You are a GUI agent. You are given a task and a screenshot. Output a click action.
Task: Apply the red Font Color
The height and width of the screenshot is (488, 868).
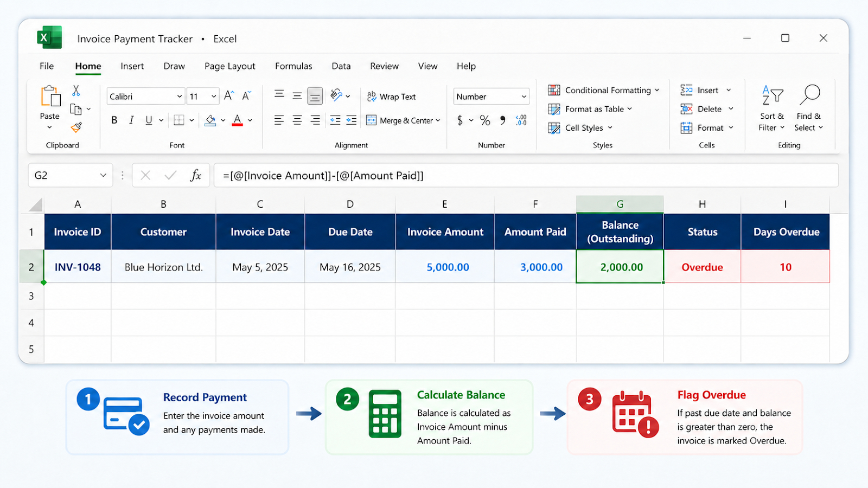(x=237, y=120)
